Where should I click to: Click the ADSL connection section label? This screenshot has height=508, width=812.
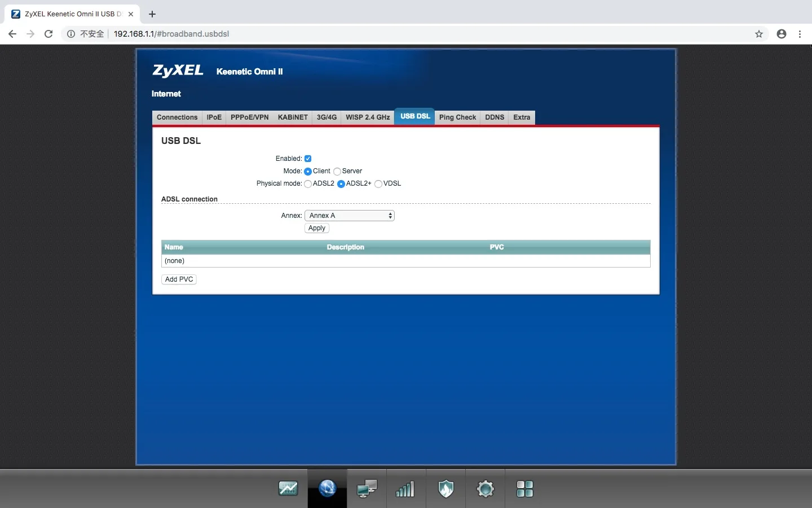point(189,199)
